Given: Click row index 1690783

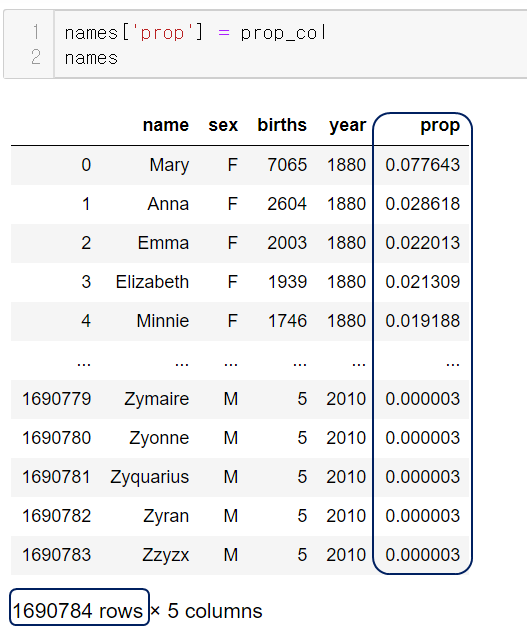Looking at the screenshot, I should click(x=57, y=555).
